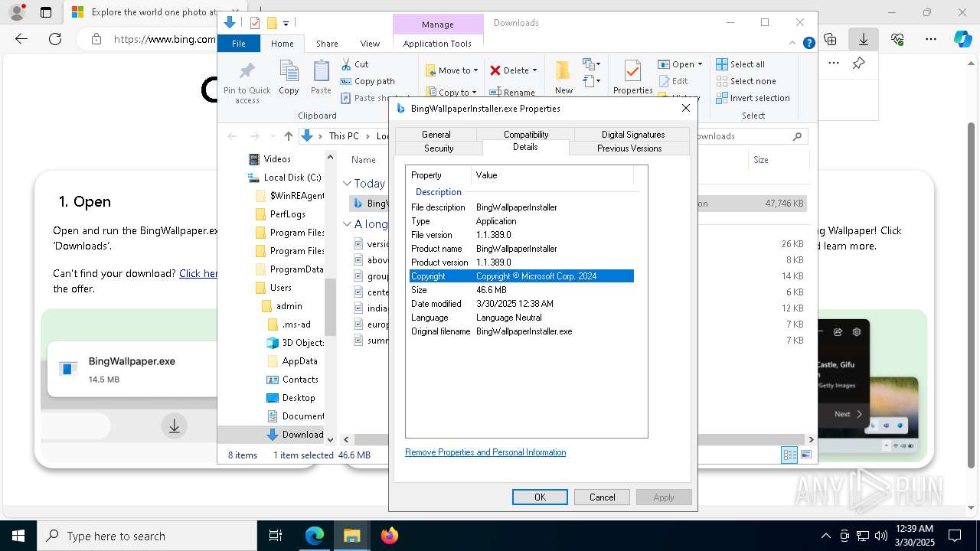Open the Previous Versions tab
The width and height of the screenshot is (980, 551).
[629, 148]
